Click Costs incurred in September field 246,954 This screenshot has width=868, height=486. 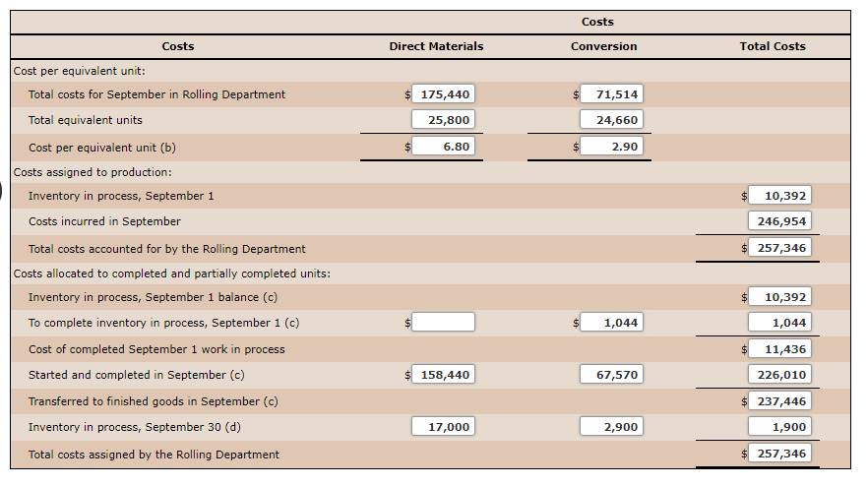(x=779, y=220)
